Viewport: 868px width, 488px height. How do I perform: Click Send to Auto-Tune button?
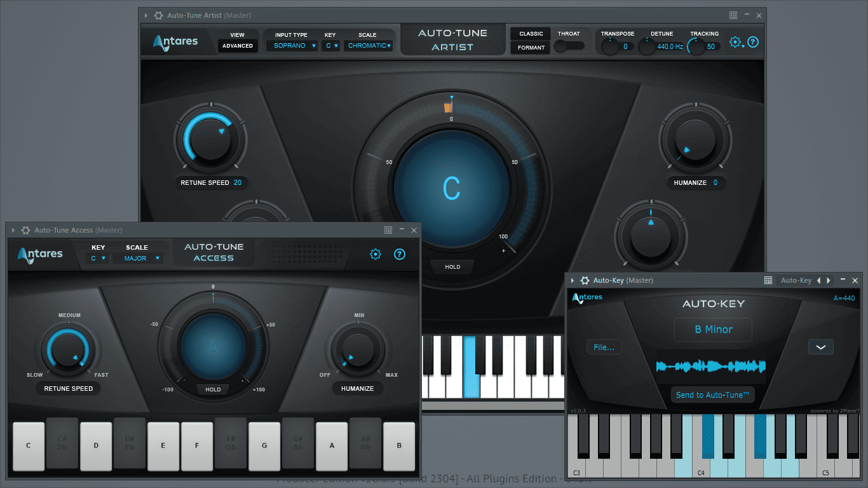[x=712, y=395]
